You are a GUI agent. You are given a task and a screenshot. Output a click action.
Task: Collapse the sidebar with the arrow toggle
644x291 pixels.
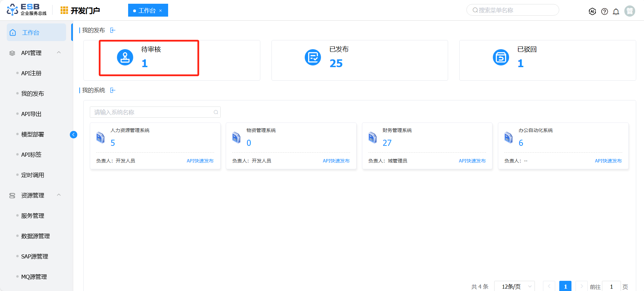[x=74, y=135]
